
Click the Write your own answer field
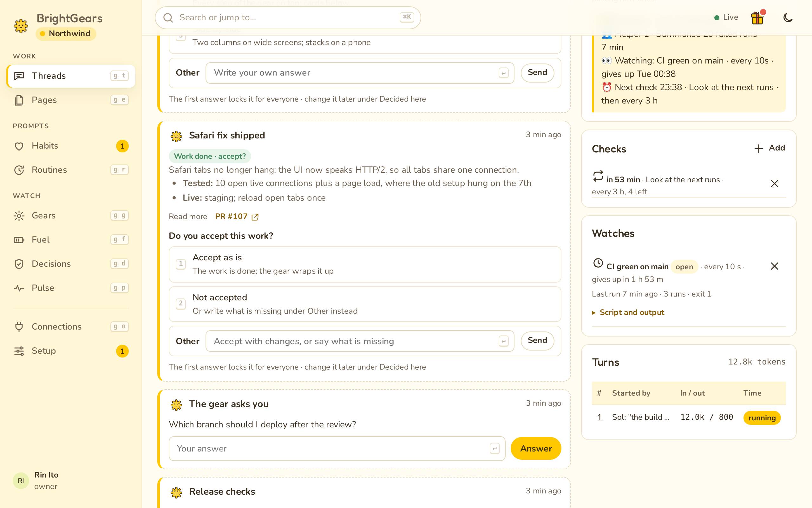tap(360, 73)
